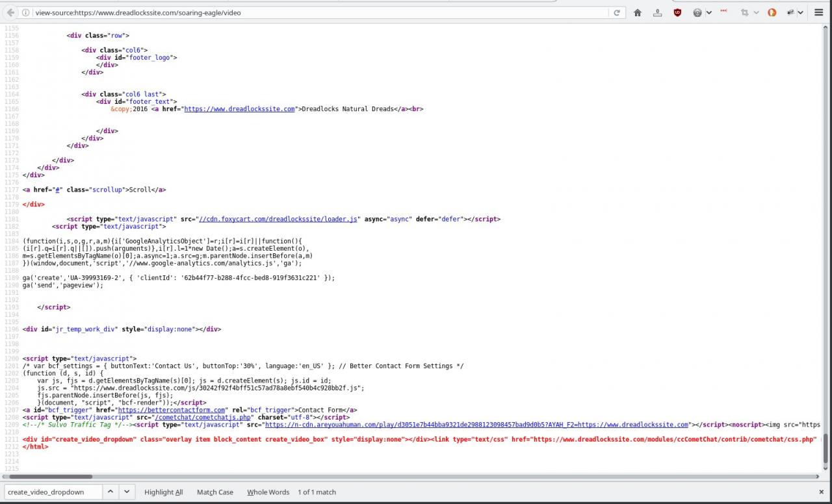This screenshot has height=504, width=832.
Task: Open the uBlock Origin extension icon
Action: coord(677,12)
